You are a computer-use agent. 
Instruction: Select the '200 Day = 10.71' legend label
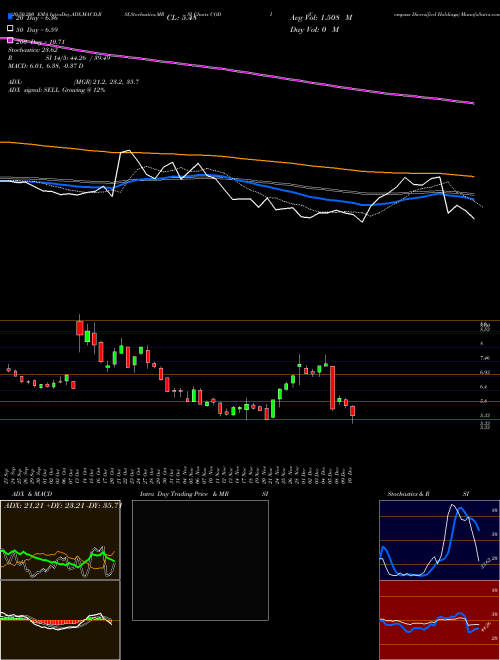click(40, 42)
